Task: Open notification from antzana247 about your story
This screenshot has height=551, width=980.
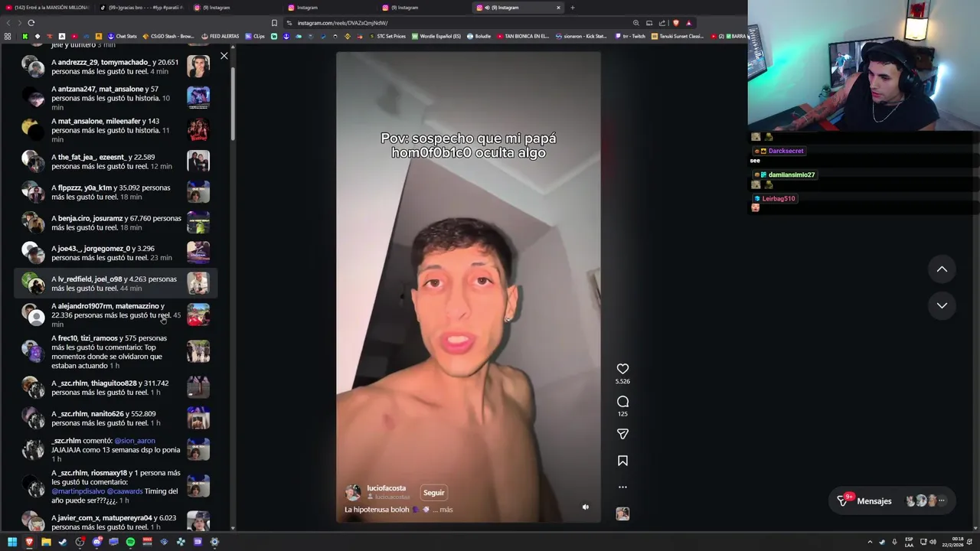Action: [115, 98]
